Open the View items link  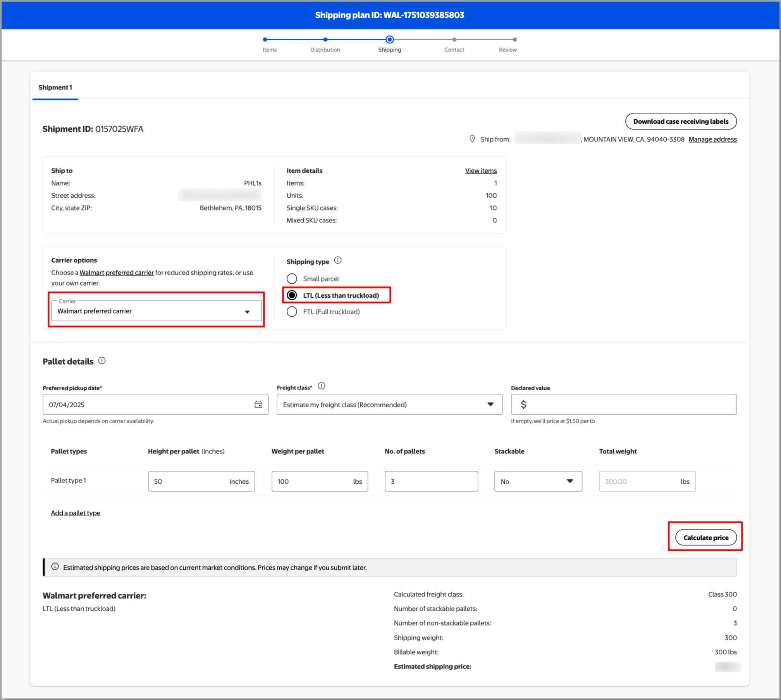(x=481, y=171)
